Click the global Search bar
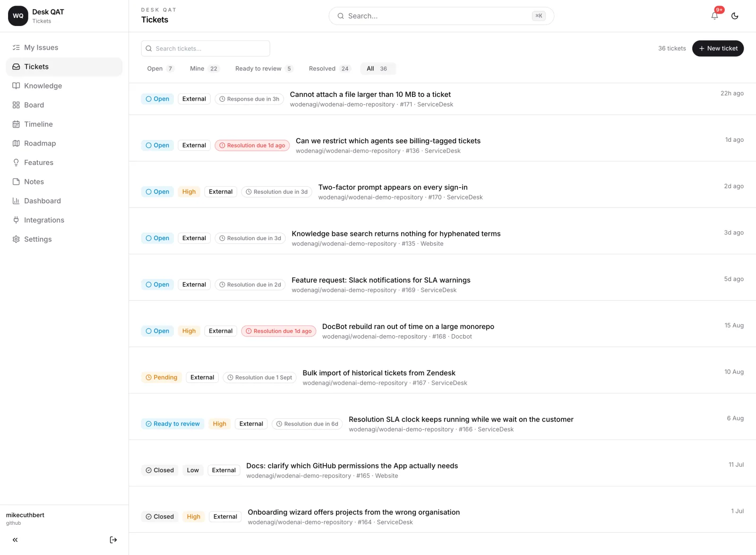The height and width of the screenshot is (555, 756). point(441,16)
